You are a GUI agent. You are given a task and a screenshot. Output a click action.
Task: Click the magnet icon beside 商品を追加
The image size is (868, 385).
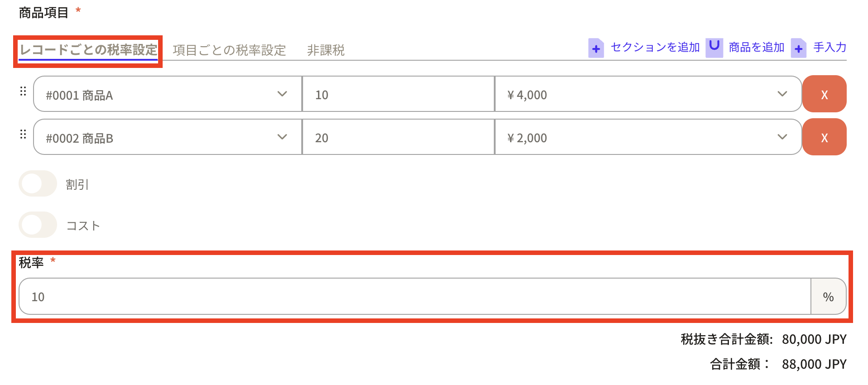coord(714,47)
